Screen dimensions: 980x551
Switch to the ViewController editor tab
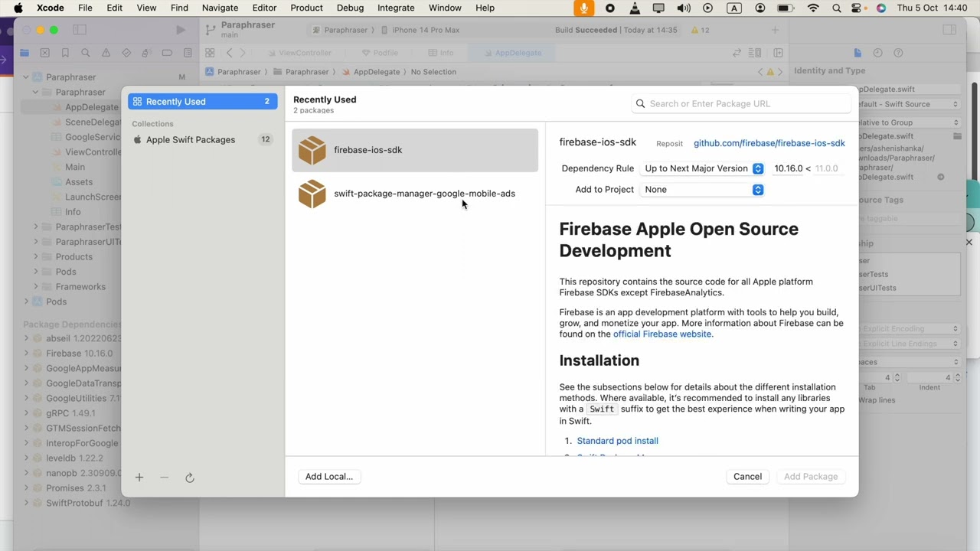point(300,53)
